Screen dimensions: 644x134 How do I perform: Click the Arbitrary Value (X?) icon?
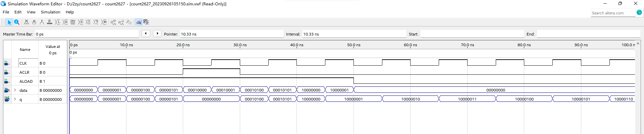[x=96, y=22]
